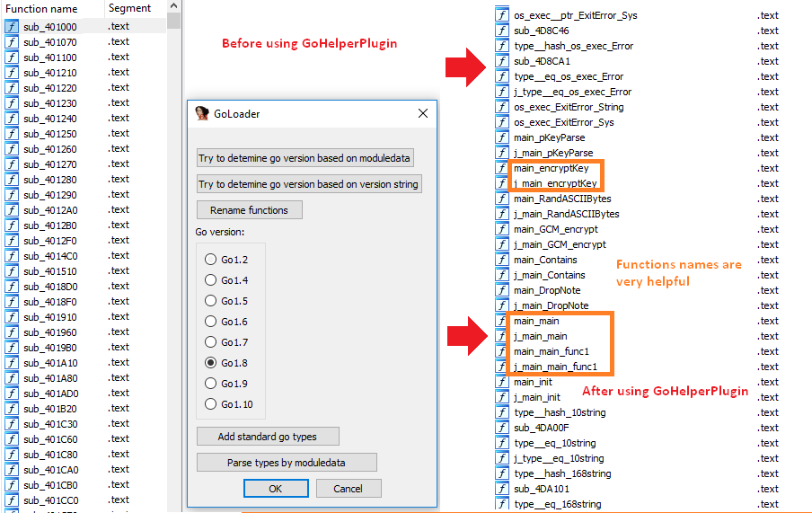Select j_main_main function entry

point(540,336)
